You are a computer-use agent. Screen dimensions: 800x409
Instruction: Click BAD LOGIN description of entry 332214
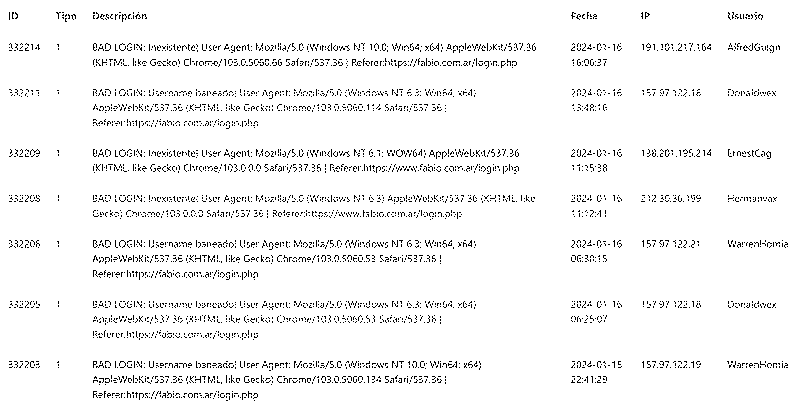tap(314, 55)
